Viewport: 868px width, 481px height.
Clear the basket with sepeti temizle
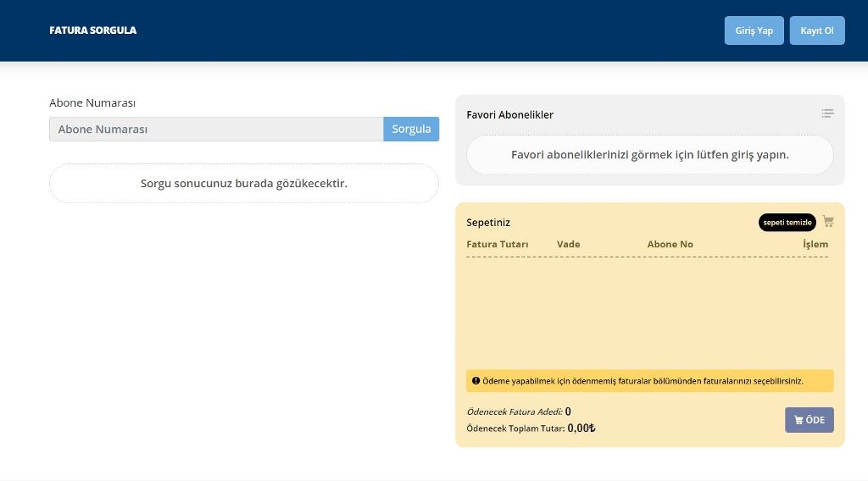(x=787, y=223)
